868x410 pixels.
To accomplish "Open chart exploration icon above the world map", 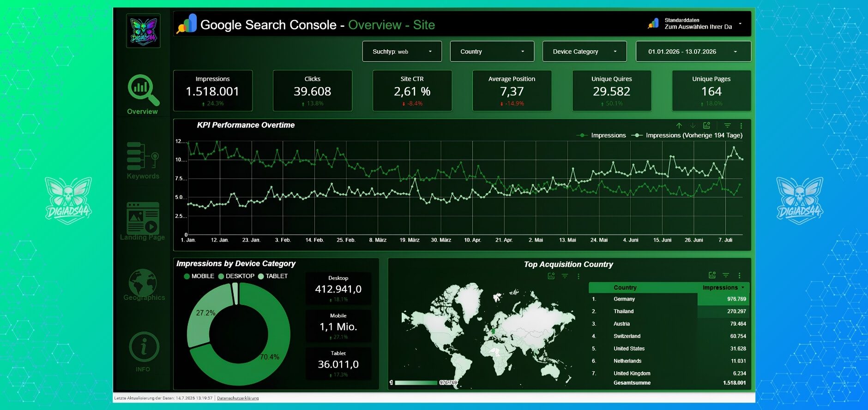I will [551, 276].
